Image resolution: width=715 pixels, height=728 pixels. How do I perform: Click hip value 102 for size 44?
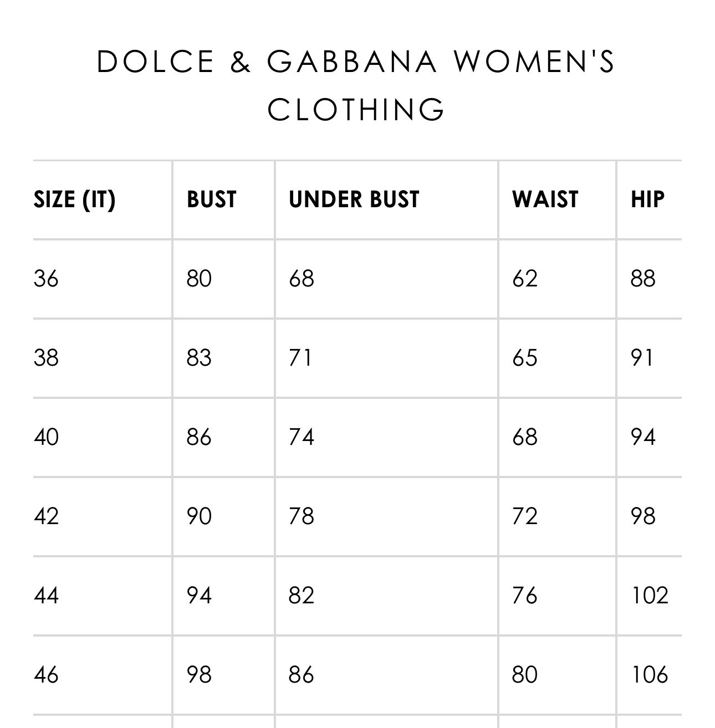pos(650,596)
